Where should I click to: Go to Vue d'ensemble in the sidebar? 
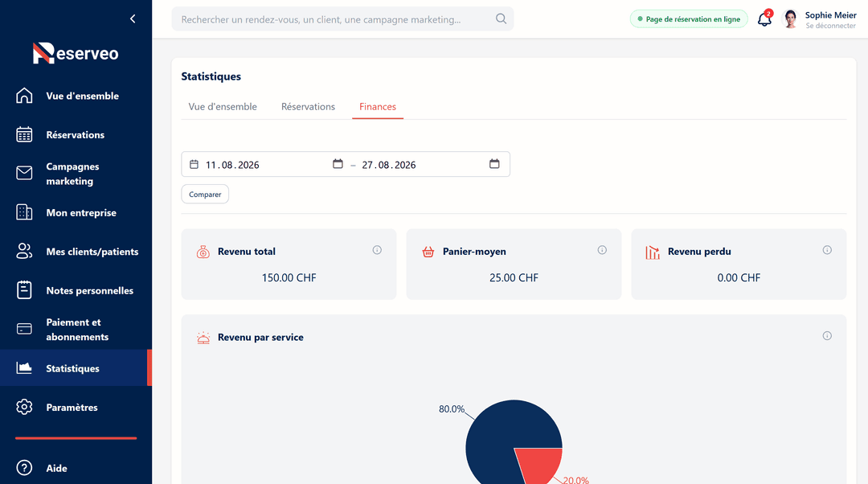click(x=83, y=96)
